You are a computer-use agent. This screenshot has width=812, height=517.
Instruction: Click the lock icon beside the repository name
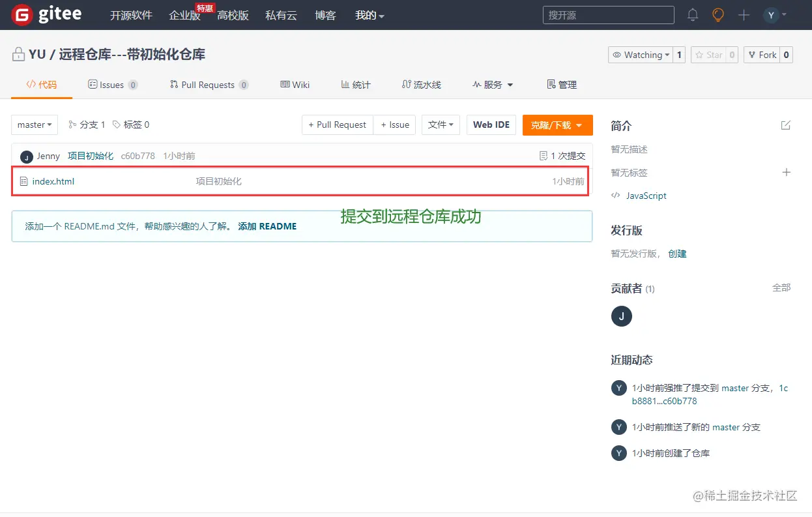pos(18,54)
